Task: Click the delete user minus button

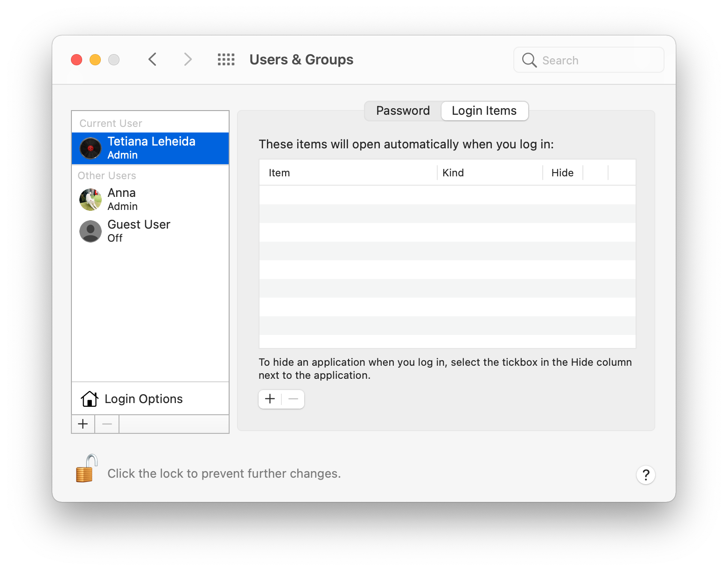Action: click(x=107, y=424)
